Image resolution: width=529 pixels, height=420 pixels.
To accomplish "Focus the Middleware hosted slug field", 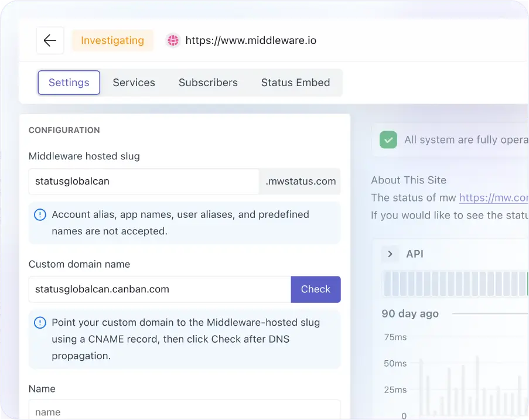I will [x=144, y=182].
